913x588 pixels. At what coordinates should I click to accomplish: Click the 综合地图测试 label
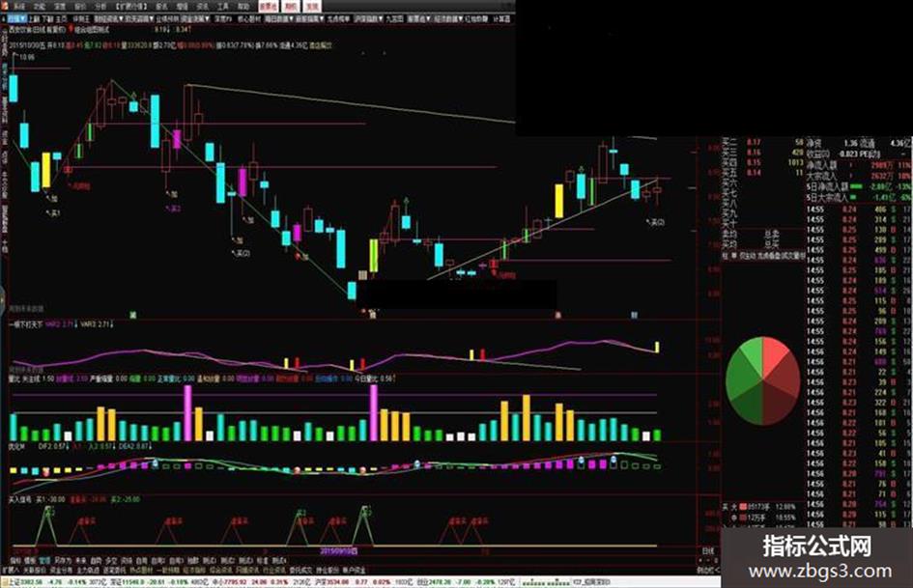pos(92,29)
